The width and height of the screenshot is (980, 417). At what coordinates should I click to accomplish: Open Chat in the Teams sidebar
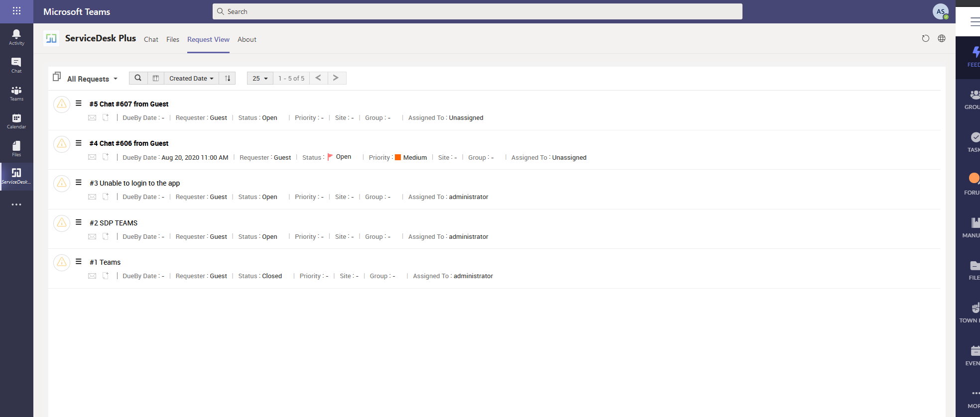(x=16, y=65)
